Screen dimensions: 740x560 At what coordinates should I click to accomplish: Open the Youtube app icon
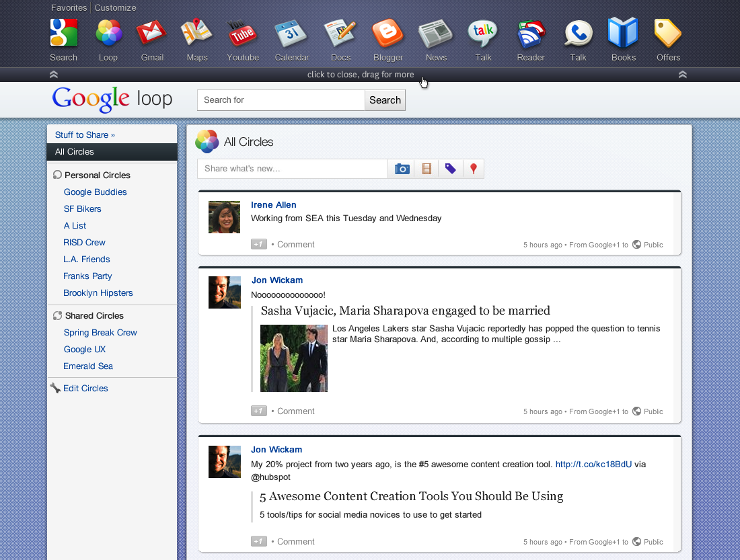point(242,32)
